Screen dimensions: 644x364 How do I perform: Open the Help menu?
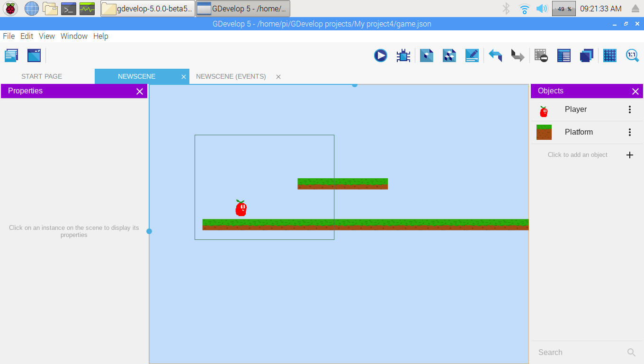[101, 36]
